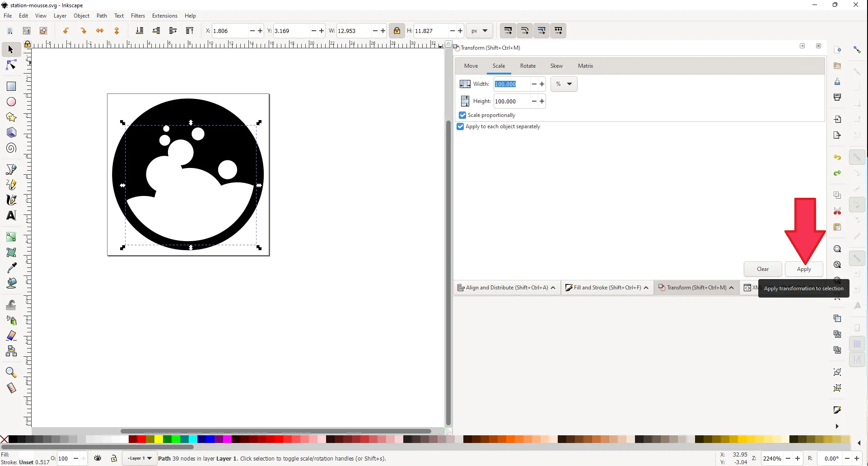The width and height of the screenshot is (868, 466).
Task: Open the px units dropdown
Action: point(479,31)
